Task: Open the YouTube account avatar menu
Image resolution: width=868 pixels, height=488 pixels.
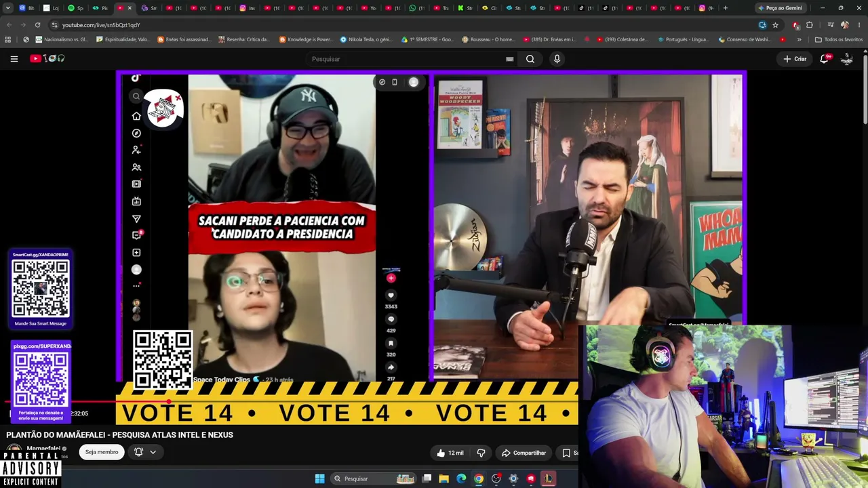Action: (x=847, y=59)
